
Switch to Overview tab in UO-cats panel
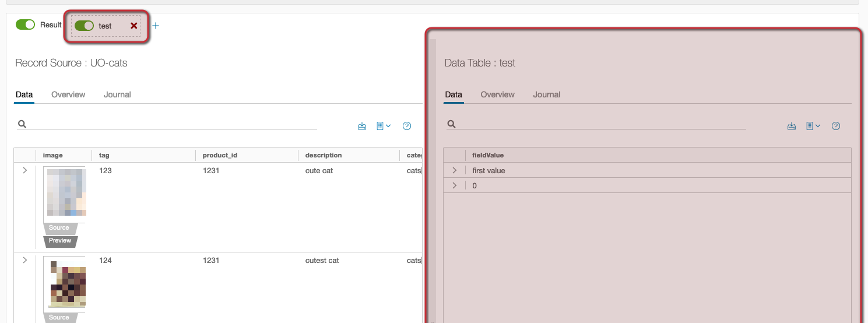68,94
